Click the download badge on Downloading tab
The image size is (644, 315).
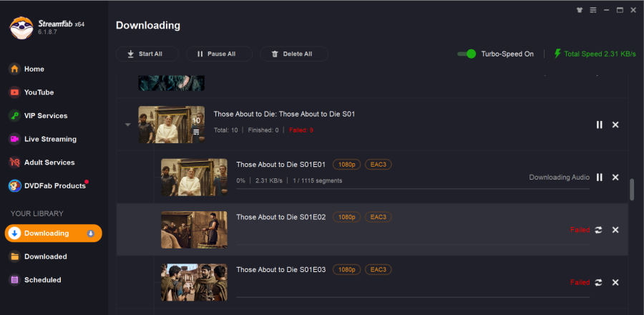click(x=91, y=233)
